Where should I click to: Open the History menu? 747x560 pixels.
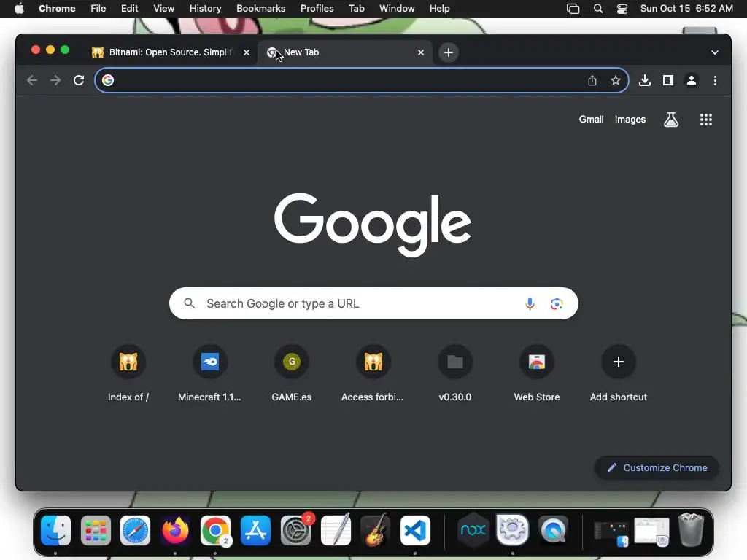pos(205,9)
